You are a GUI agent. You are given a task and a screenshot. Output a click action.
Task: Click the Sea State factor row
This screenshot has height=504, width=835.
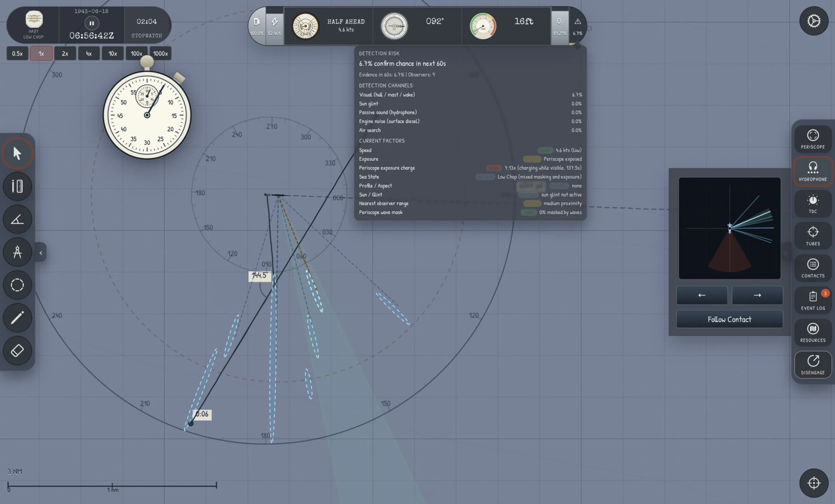coord(470,176)
